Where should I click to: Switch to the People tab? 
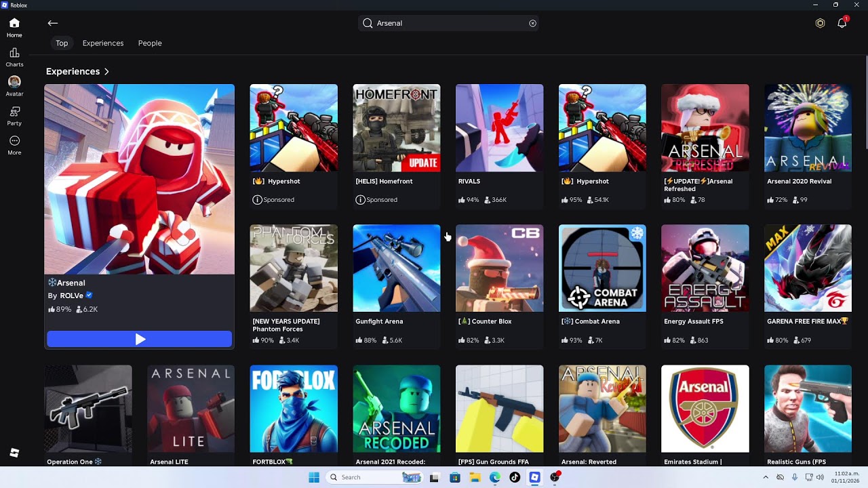pyautogui.click(x=150, y=43)
